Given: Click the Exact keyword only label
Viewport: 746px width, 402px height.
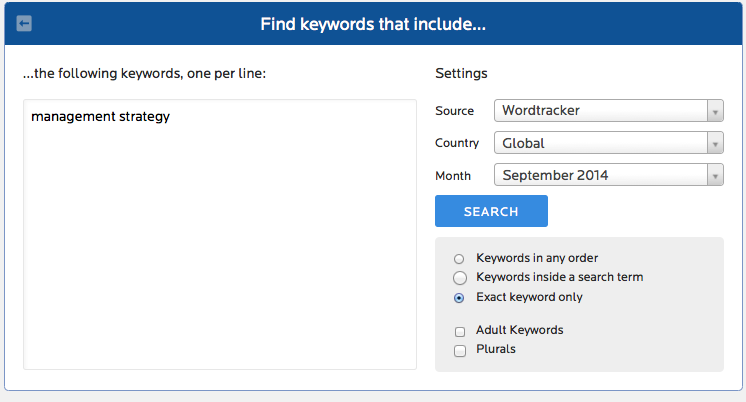Looking at the screenshot, I should [529, 297].
